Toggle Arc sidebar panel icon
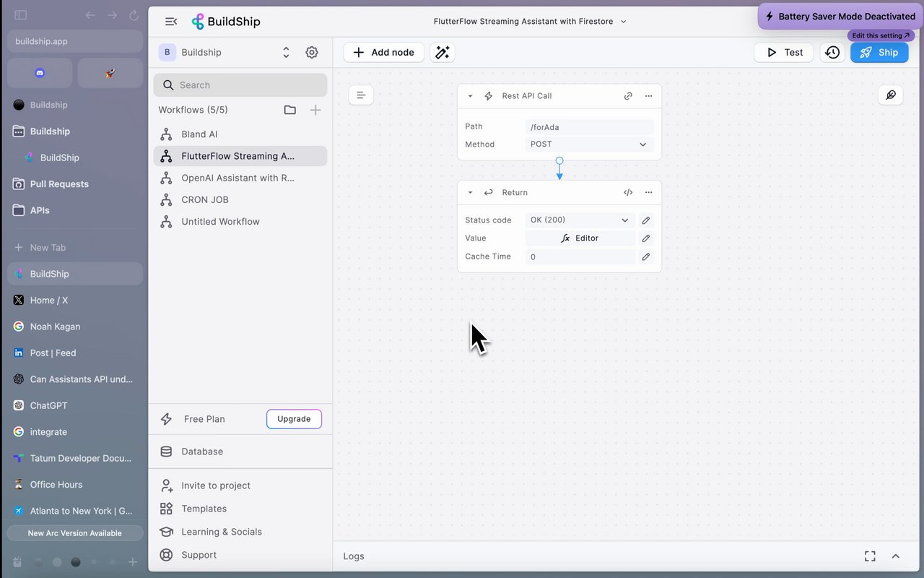The height and width of the screenshot is (578, 924). [21, 15]
